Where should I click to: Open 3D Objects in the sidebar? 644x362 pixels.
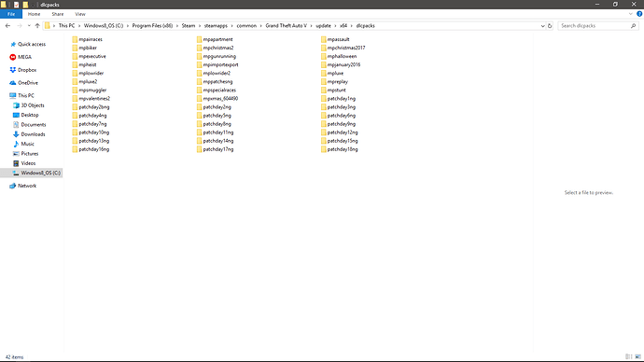click(29, 105)
